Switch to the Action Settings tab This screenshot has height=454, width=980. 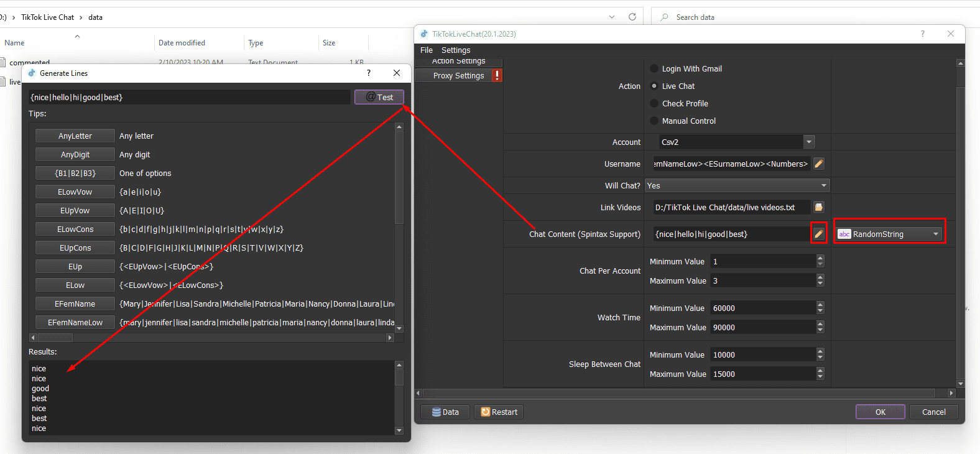click(x=458, y=61)
